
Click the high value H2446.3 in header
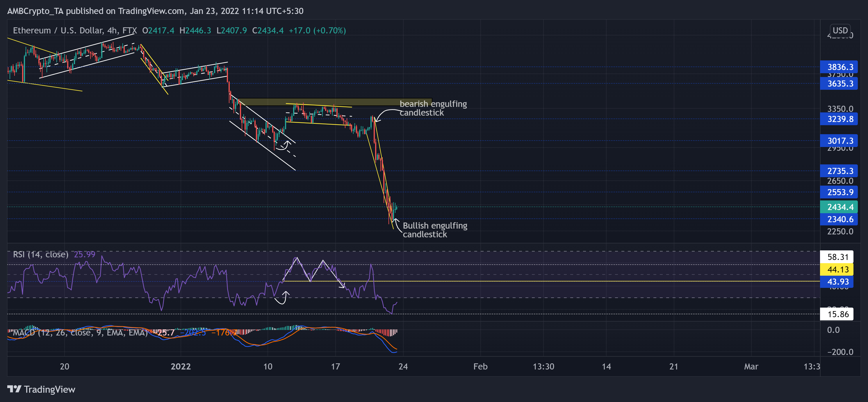pos(195,30)
